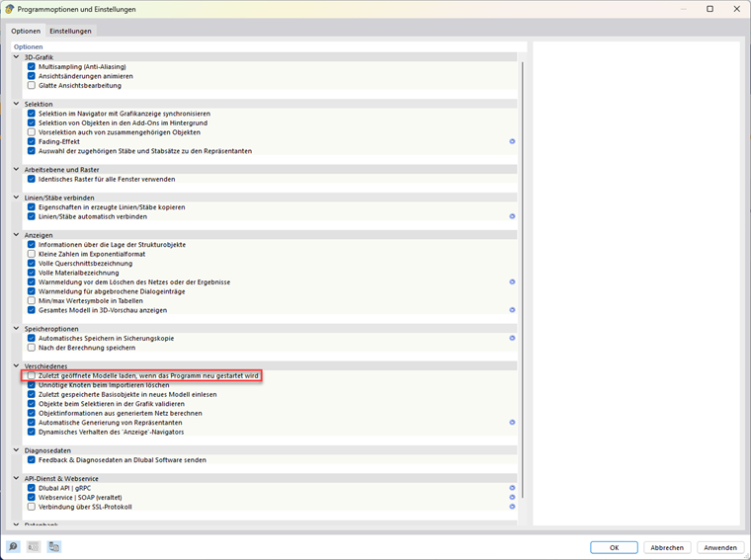This screenshot has width=751, height=560.
Task: Toggle the Fading-Effekt checkbox
Action: pos(32,141)
